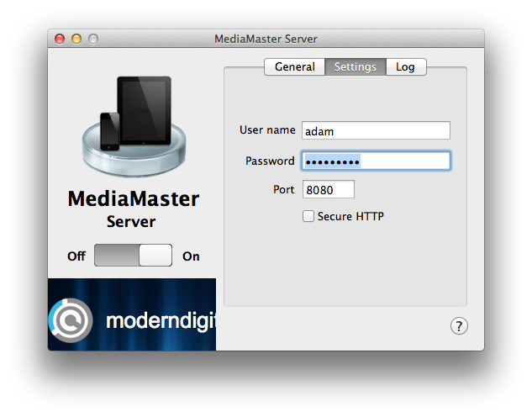Switch to the General tab

[294, 67]
